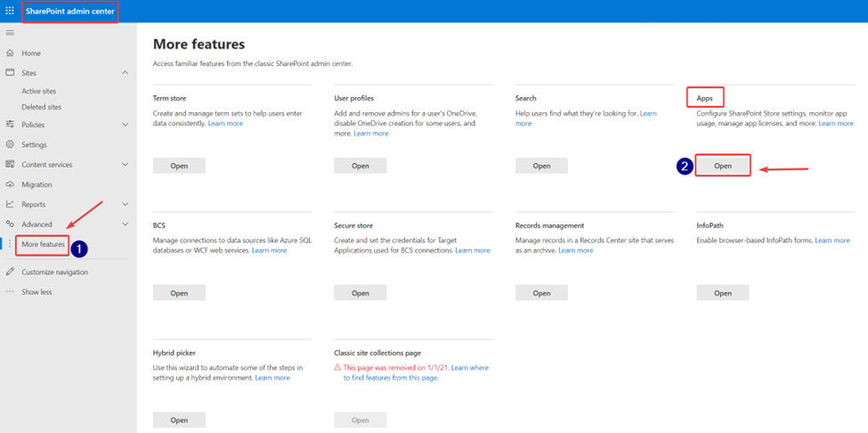Click Learn more link under InfoPath
Image resolution: width=868 pixels, height=433 pixels.
tap(832, 241)
